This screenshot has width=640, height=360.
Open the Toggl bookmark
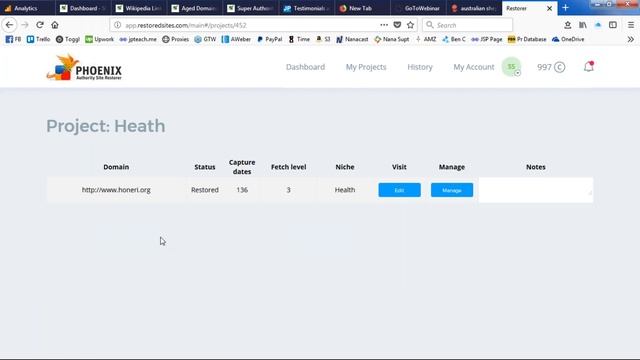pyautogui.click(x=68, y=39)
